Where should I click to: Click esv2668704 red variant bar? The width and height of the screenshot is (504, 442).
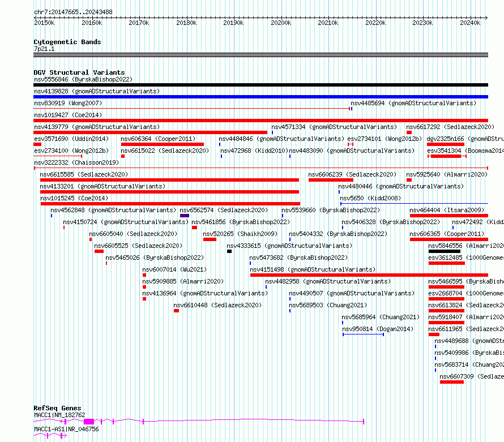point(446,299)
